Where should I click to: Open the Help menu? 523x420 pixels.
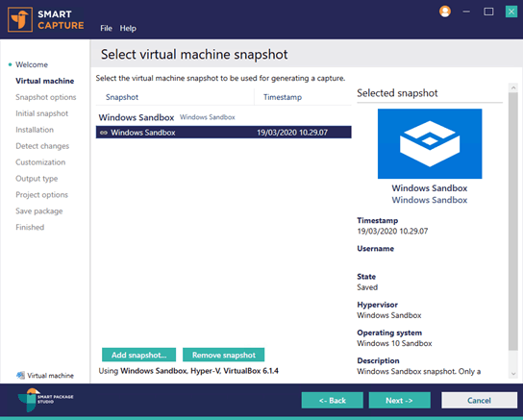[x=128, y=28]
